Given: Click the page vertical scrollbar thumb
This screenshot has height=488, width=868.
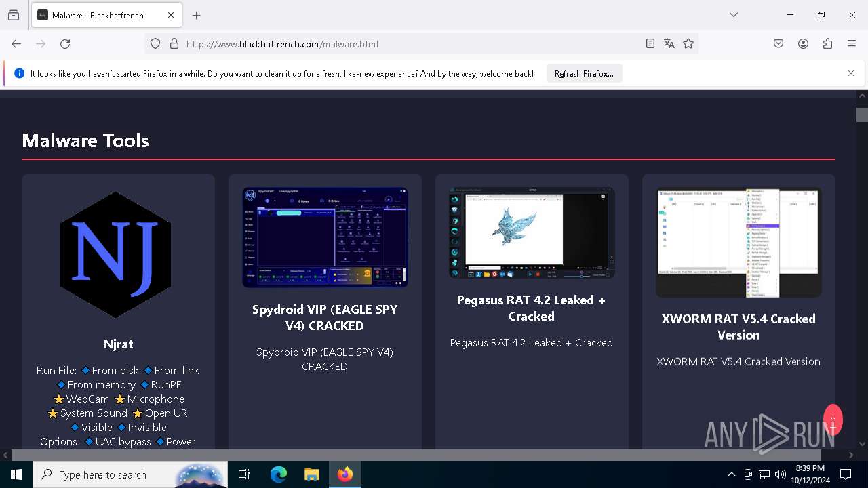Looking at the screenshot, I should [x=862, y=115].
